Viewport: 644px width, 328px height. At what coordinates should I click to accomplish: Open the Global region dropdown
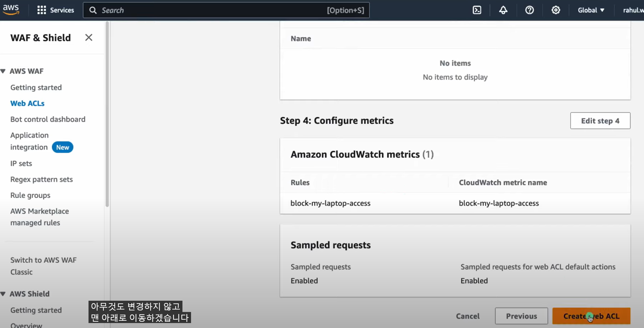click(591, 10)
